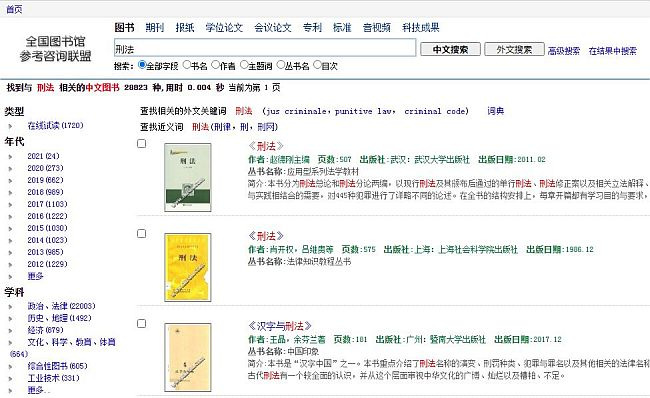The image size is (650, 398).
Task: Switch to the 音视频 tab
Action: pos(377,28)
